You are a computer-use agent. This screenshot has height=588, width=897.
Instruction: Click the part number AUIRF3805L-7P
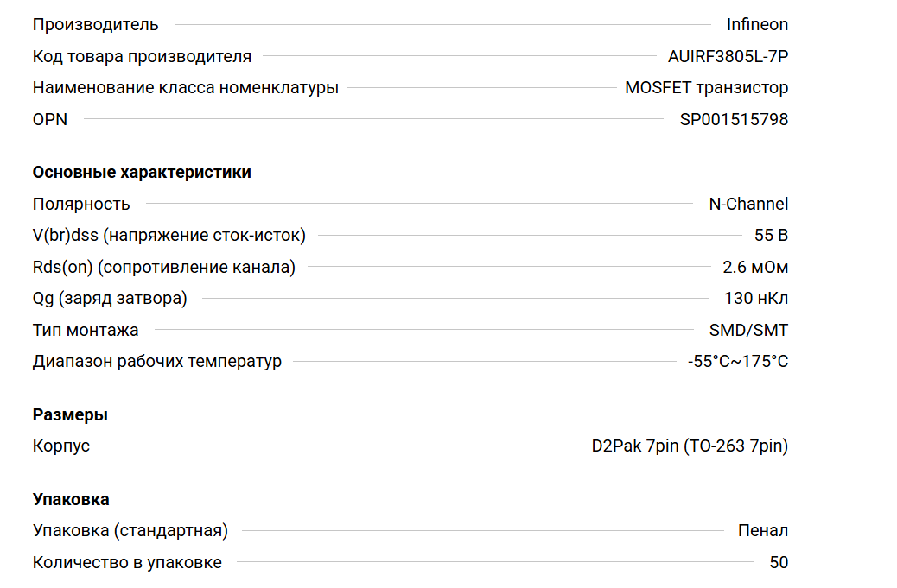[x=728, y=57]
